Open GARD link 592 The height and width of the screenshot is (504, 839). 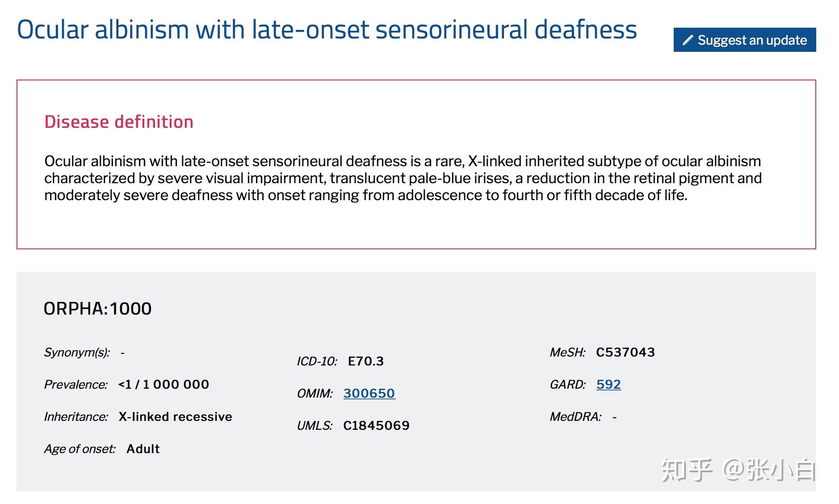[x=608, y=384]
